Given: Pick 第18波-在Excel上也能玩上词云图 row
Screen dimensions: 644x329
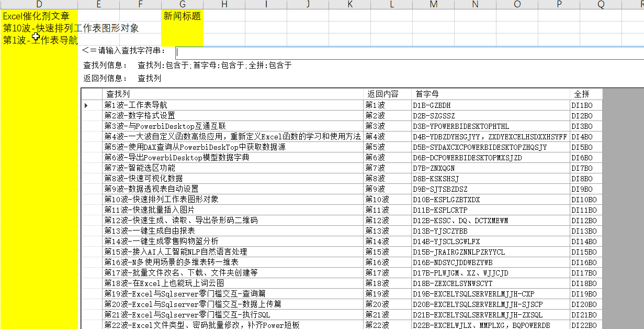Looking at the screenshot, I should 233,283.
